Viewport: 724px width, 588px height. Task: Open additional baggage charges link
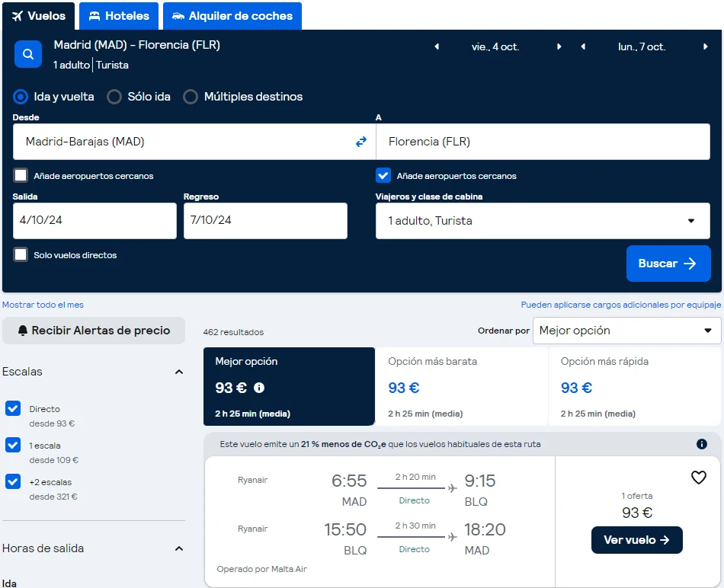pyautogui.click(x=620, y=305)
